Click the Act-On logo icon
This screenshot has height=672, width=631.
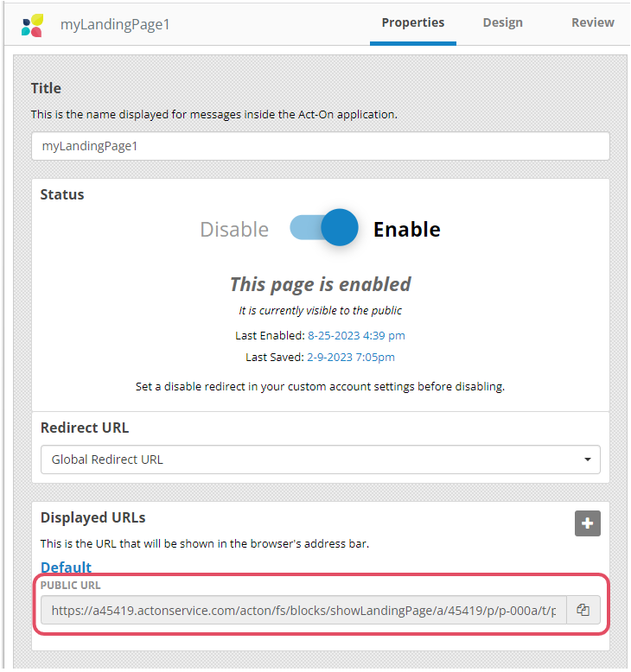pos(33,25)
